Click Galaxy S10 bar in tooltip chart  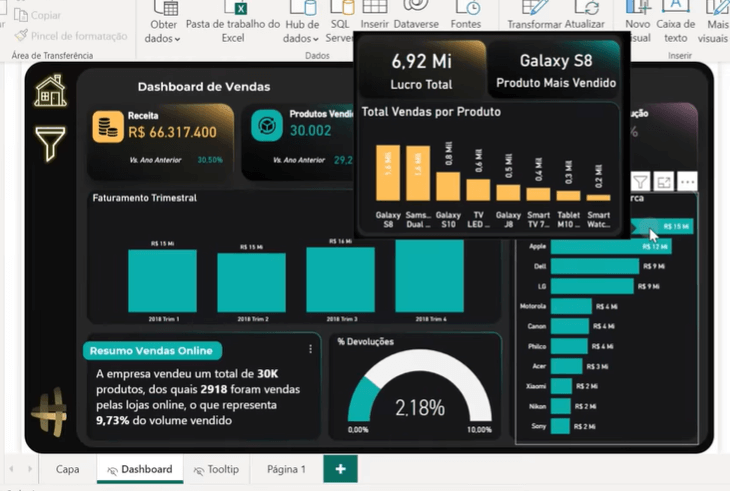(x=448, y=186)
